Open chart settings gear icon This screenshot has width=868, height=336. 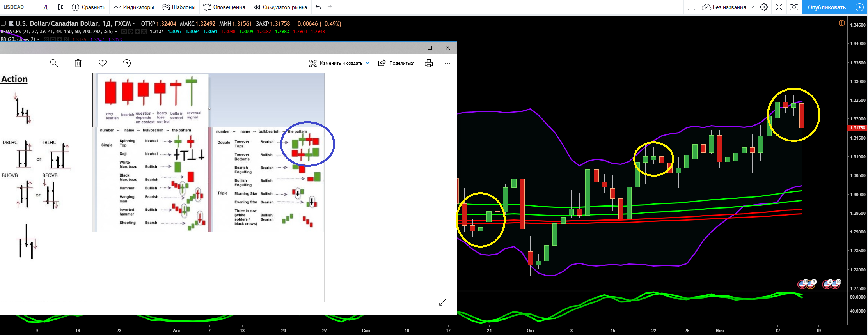pyautogui.click(x=764, y=7)
